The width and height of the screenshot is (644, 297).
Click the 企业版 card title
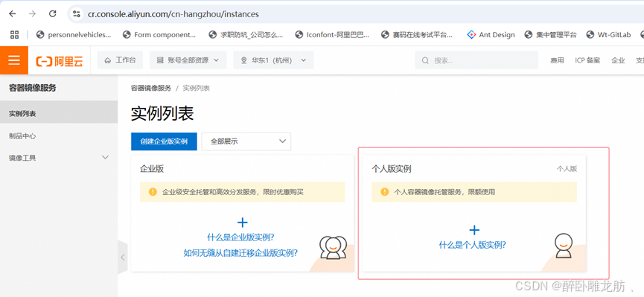pos(152,169)
